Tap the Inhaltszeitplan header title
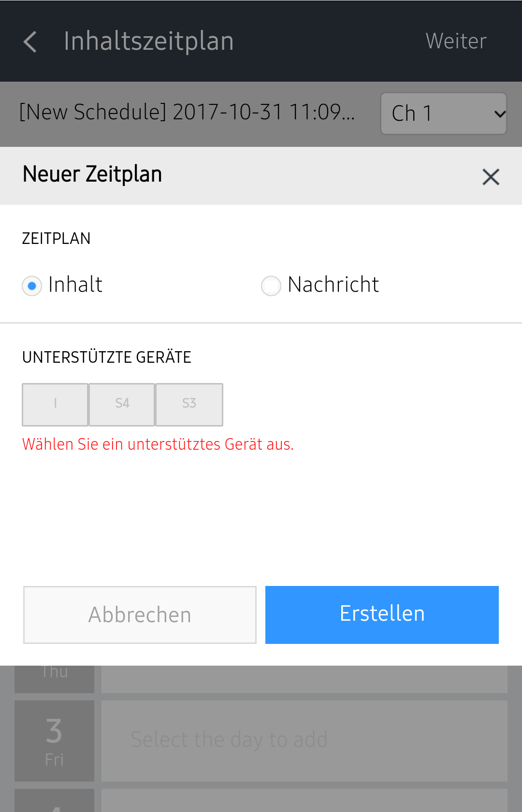Image resolution: width=522 pixels, height=812 pixels. (x=149, y=42)
